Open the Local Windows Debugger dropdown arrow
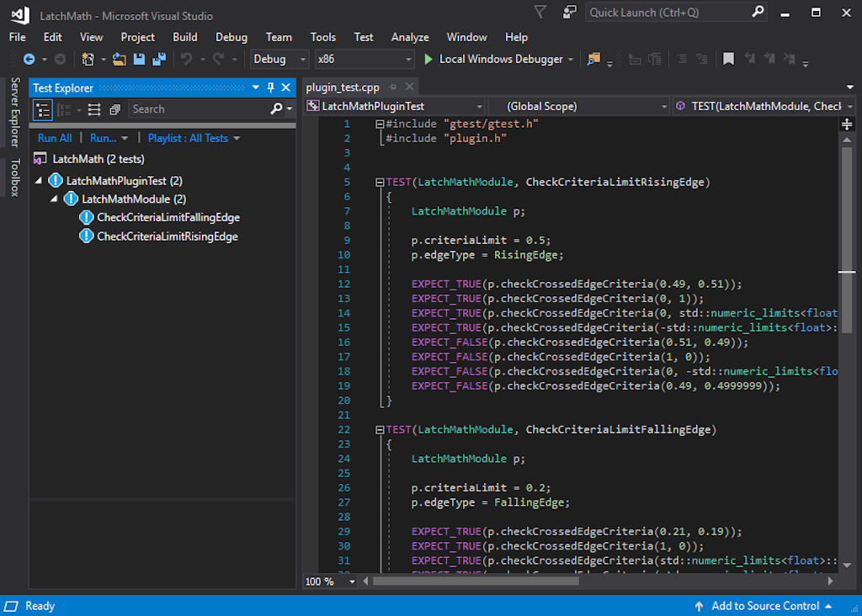 coord(571,60)
